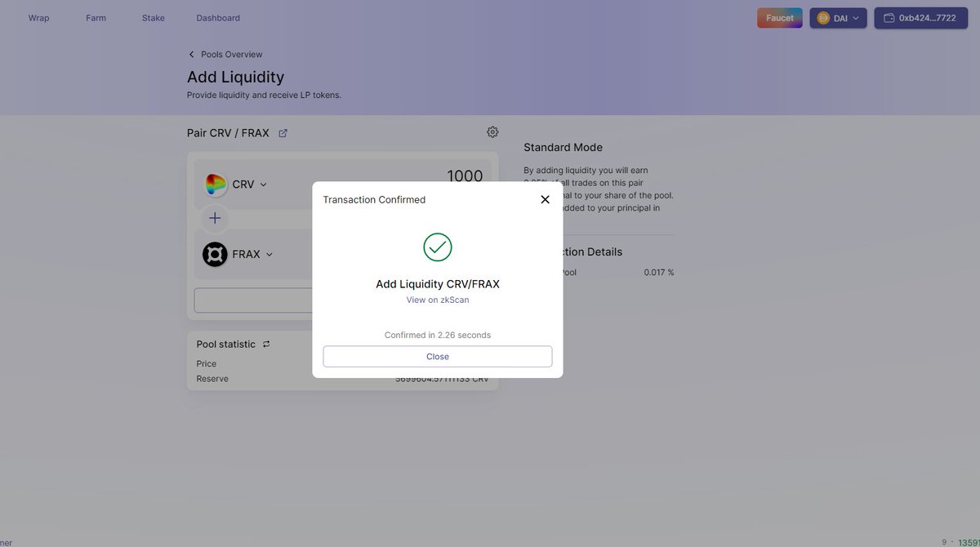This screenshot has width=980, height=547.
Task: Click the plus icon between tokens
Action: click(215, 218)
